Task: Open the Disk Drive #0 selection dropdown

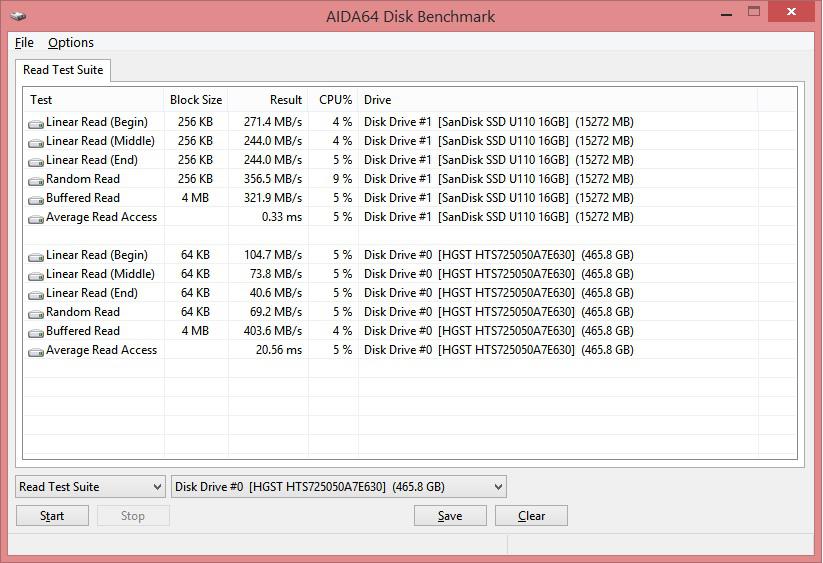Action: tap(339, 487)
